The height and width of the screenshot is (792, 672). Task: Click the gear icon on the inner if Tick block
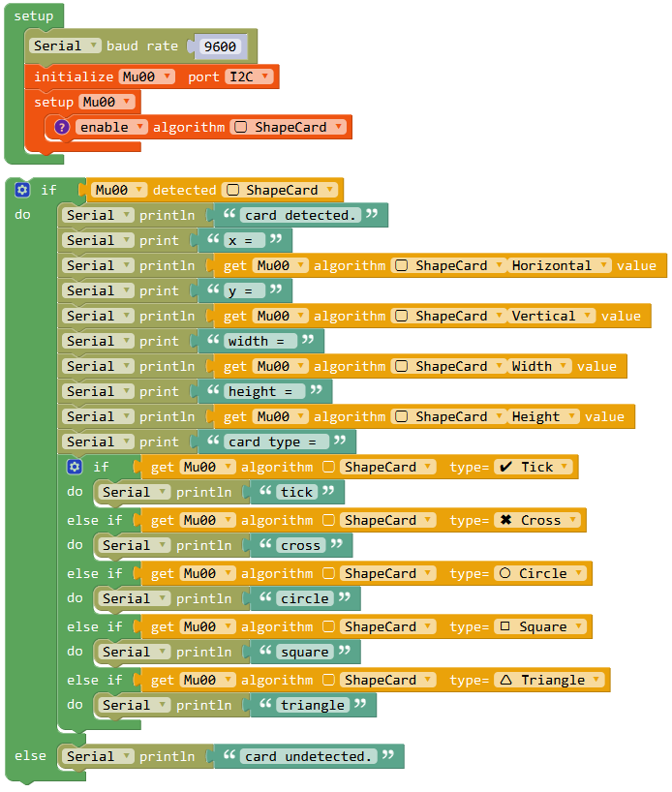click(75, 467)
